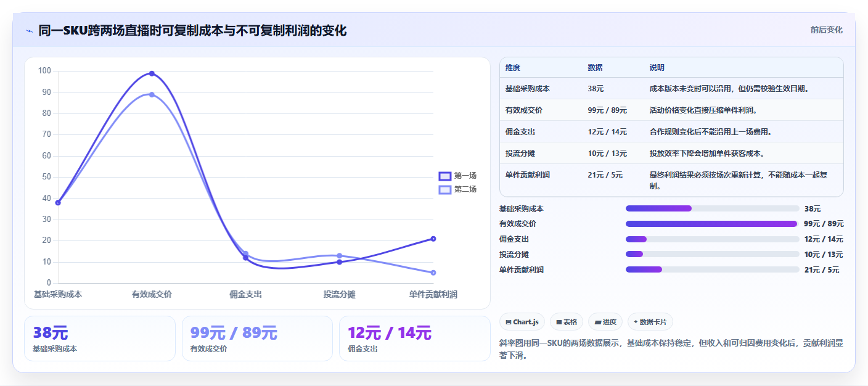Click 第一场 data point at 10 on 投流分摊
The width and height of the screenshot is (868, 386).
tap(339, 262)
